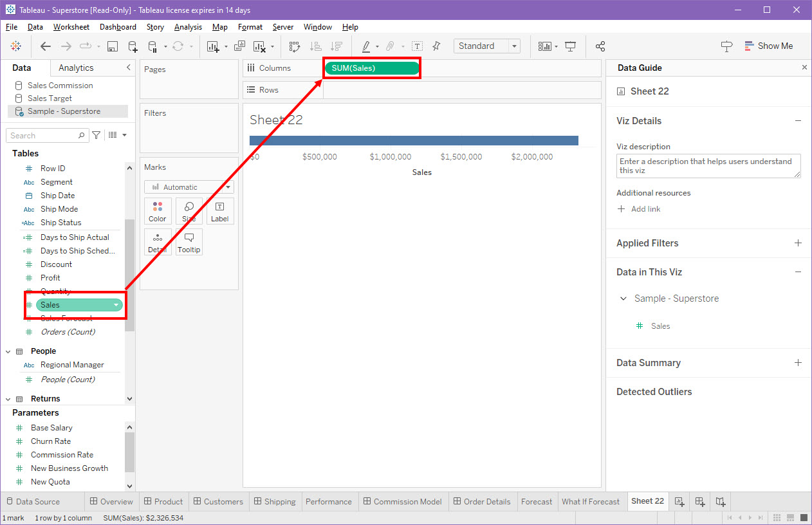The image size is (812, 525).
Task: Open the What If Forecast sheet tab
Action: (591, 501)
